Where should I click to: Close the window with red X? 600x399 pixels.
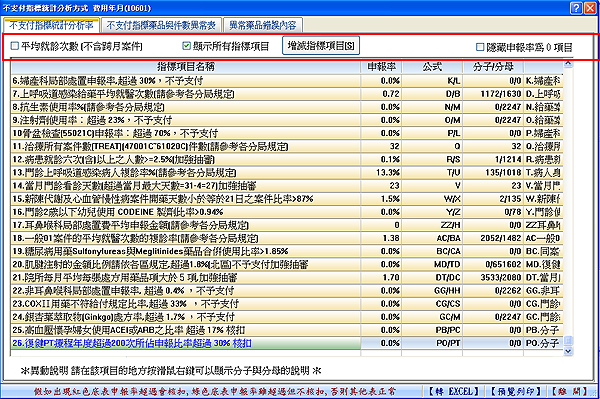pyautogui.click(x=590, y=8)
